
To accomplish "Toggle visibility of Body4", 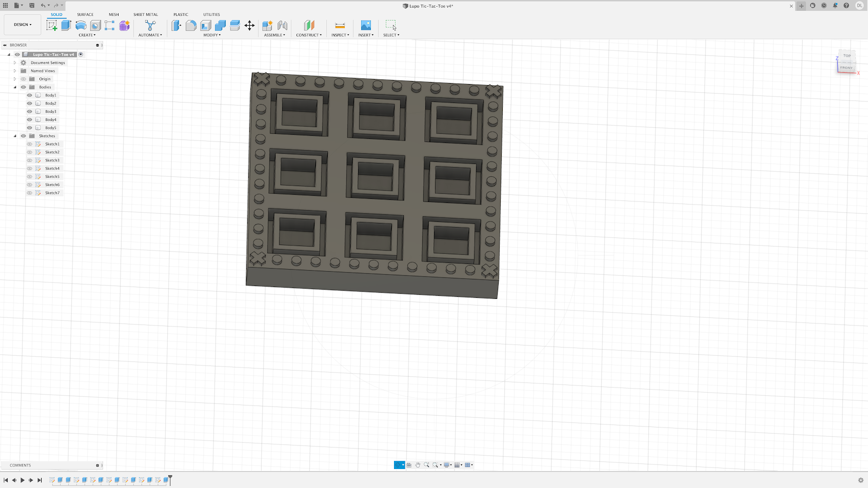I will [30, 120].
